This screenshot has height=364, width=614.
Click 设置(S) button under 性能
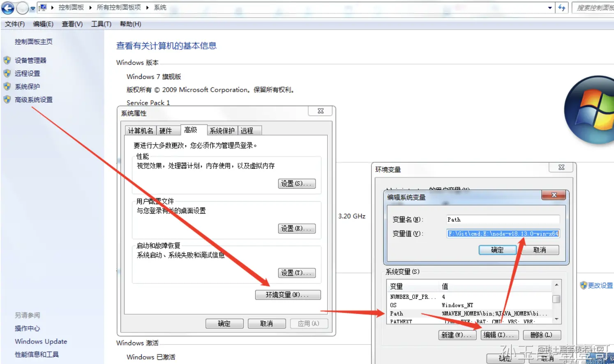click(297, 184)
